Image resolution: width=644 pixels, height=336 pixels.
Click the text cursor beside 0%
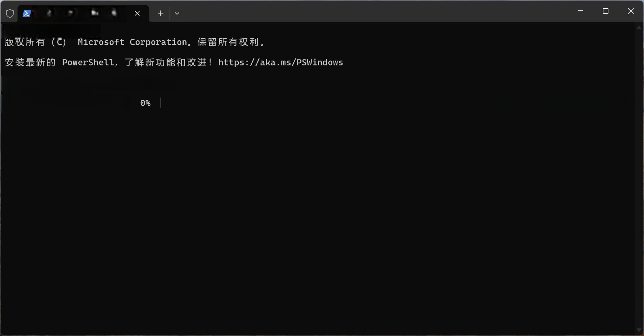click(161, 103)
